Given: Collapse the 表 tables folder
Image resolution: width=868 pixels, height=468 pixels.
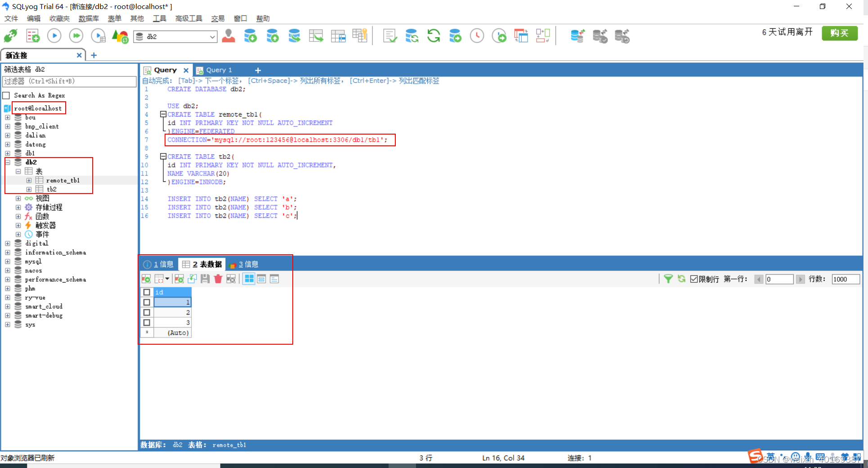Looking at the screenshot, I should coord(18,171).
